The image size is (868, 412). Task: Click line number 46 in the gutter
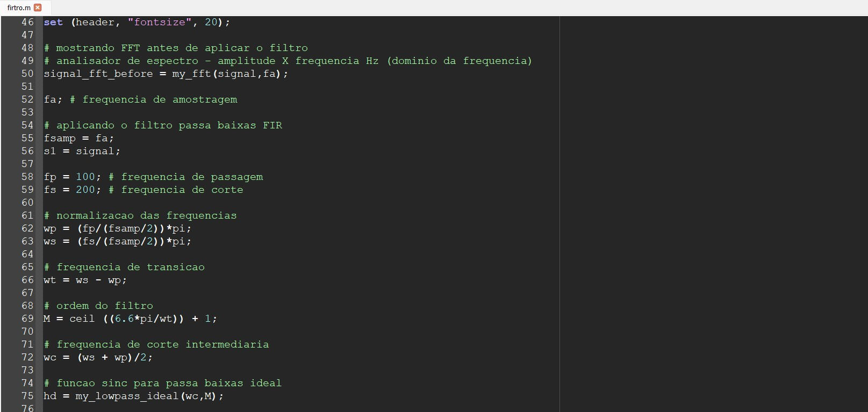27,22
